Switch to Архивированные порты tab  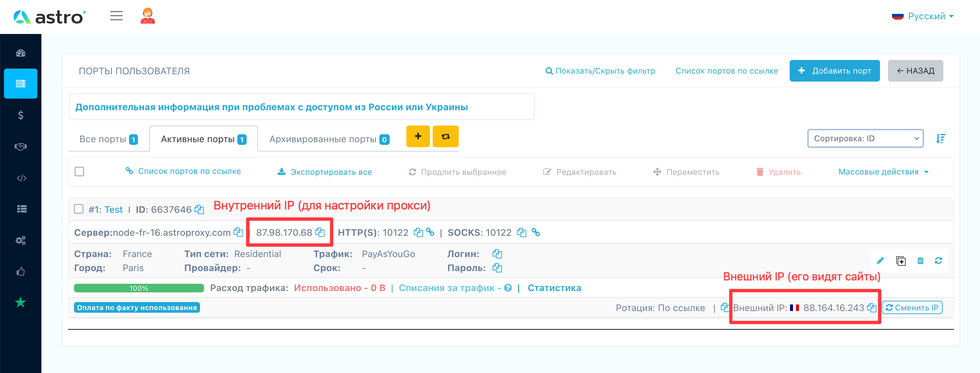coord(329,139)
